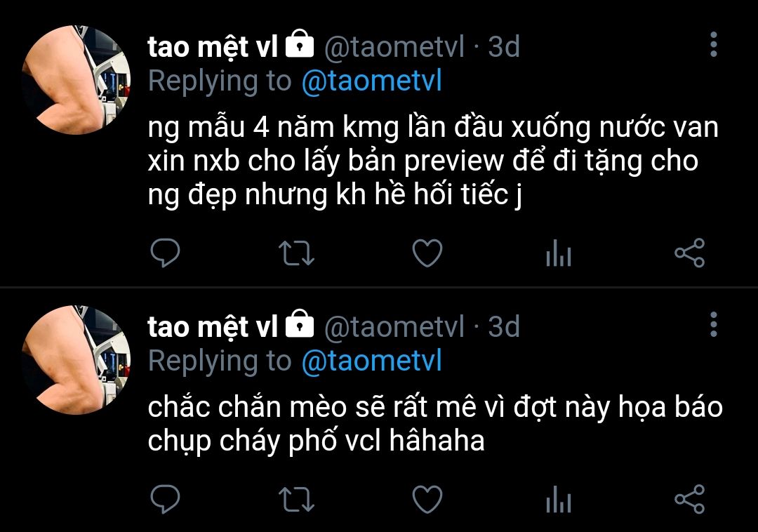View analytics of the second tweet
This screenshot has height=532, width=758.
click(559, 499)
